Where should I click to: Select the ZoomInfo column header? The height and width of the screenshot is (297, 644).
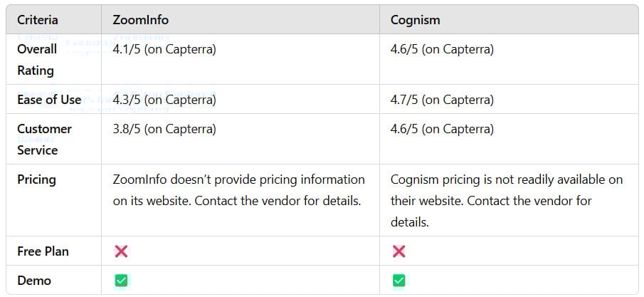(x=141, y=20)
